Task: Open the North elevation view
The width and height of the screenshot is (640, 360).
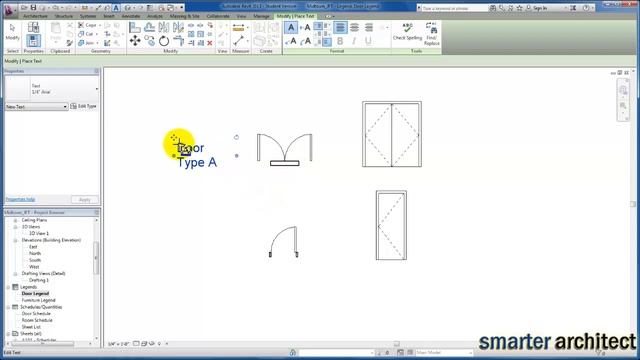Action: coord(35,253)
